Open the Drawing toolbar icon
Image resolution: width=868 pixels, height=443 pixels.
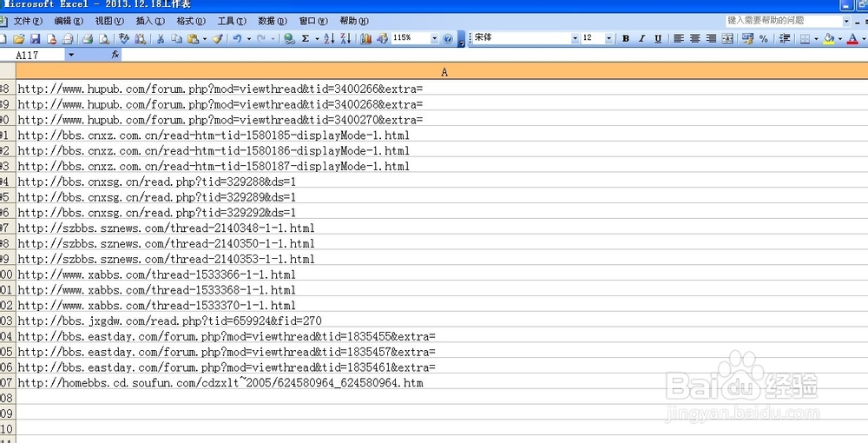[x=382, y=39]
